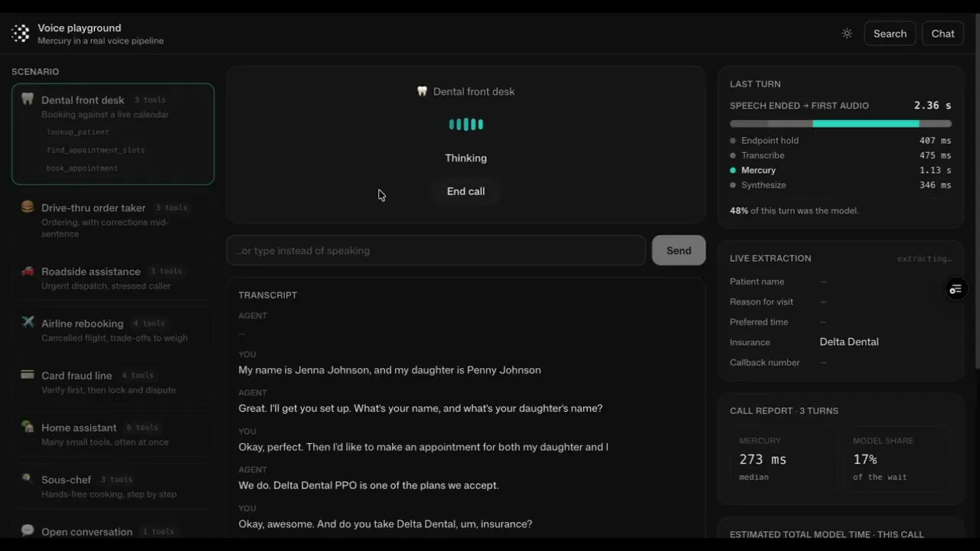The height and width of the screenshot is (551, 980).
Task: Choose the Sous-chef scenario
Action: tap(113, 487)
